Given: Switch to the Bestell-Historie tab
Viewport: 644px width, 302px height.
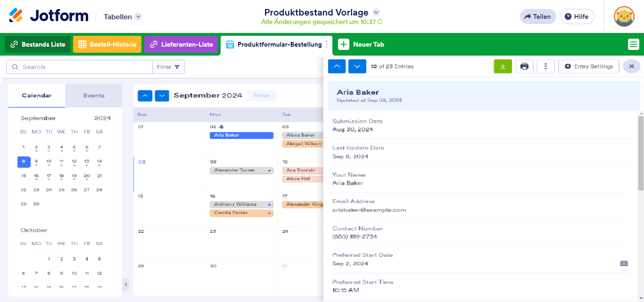Looking at the screenshot, I should (107, 44).
